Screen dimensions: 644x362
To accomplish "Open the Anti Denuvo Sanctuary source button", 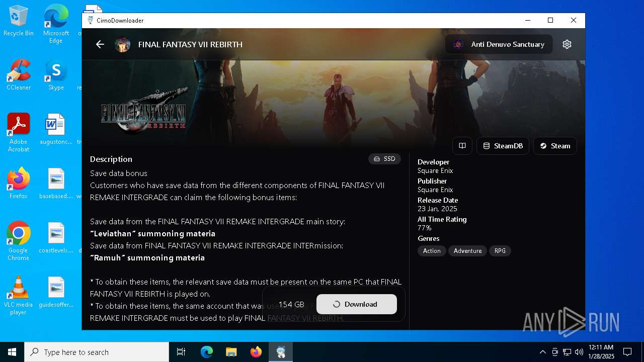I will (x=499, y=44).
